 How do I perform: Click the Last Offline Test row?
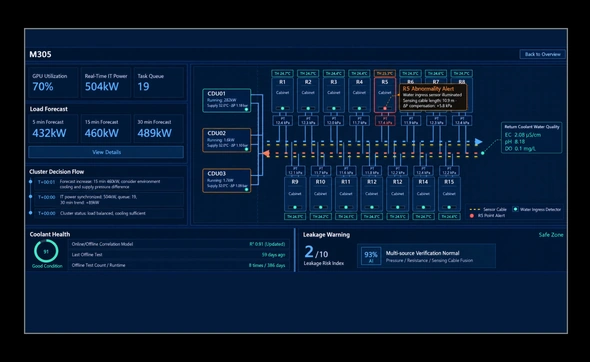[x=178, y=255]
